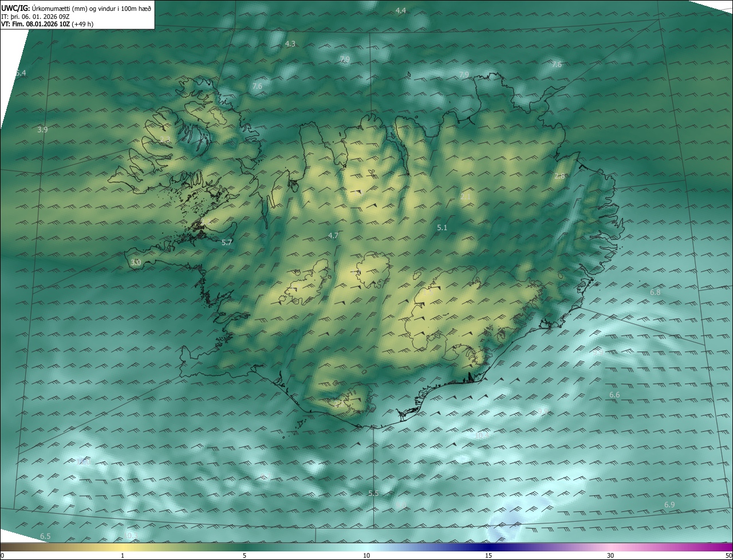Click the 4.4 value at the map's top edge
The width and height of the screenshot is (733, 560).
coord(401,11)
